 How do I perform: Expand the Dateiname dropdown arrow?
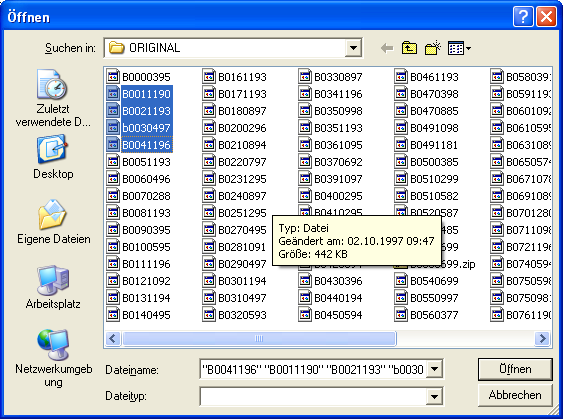click(434, 369)
